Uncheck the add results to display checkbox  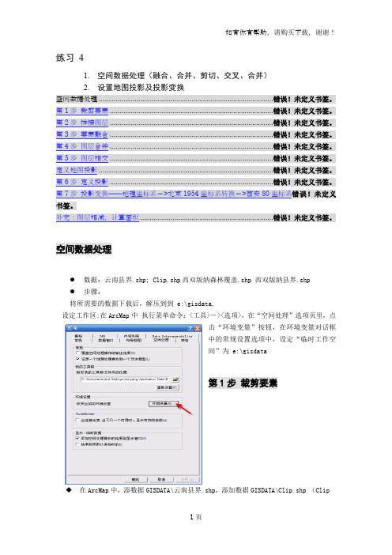tap(77, 438)
